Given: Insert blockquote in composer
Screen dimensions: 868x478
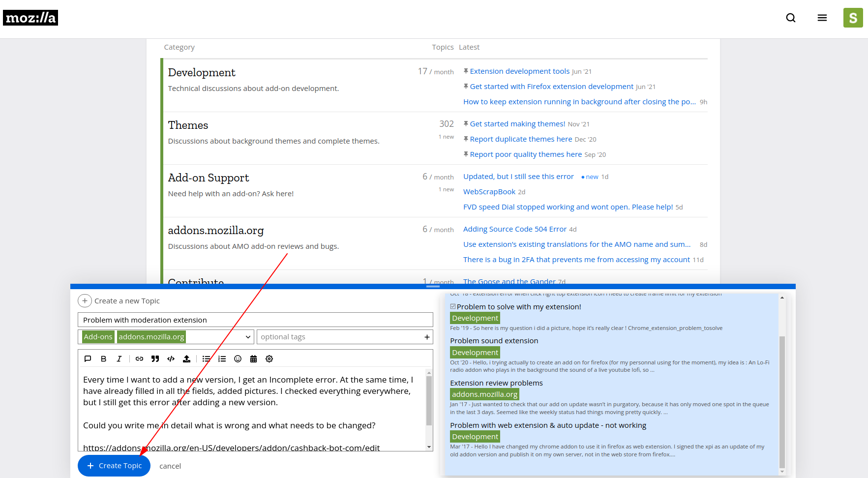Looking at the screenshot, I should (x=155, y=359).
